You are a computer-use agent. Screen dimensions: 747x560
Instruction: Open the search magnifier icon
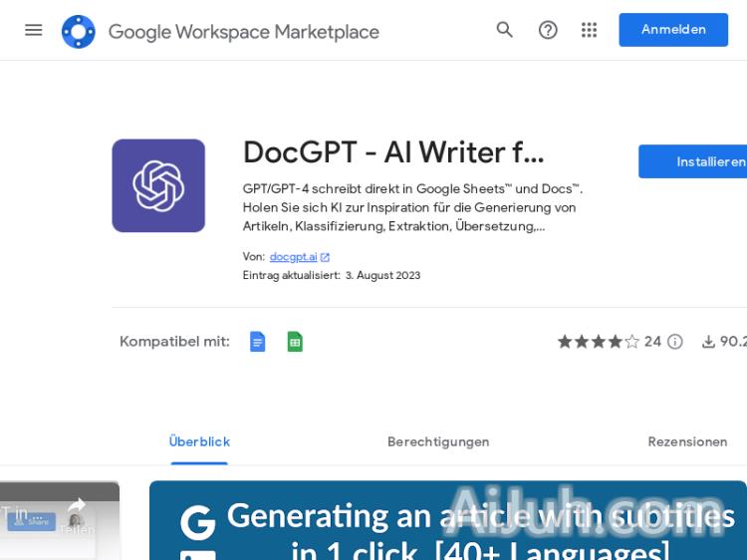(505, 30)
